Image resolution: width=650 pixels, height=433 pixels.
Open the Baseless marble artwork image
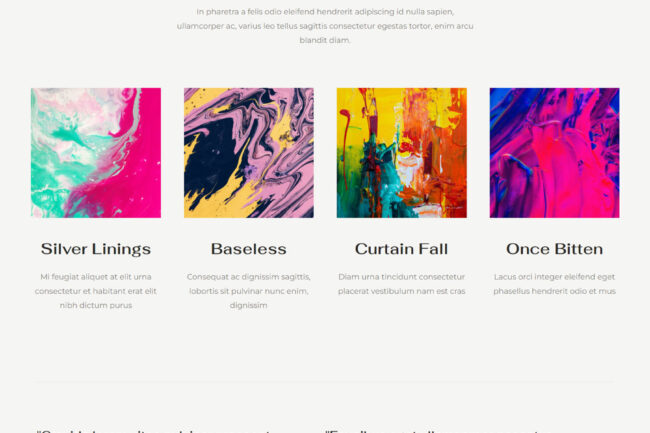(x=249, y=153)
